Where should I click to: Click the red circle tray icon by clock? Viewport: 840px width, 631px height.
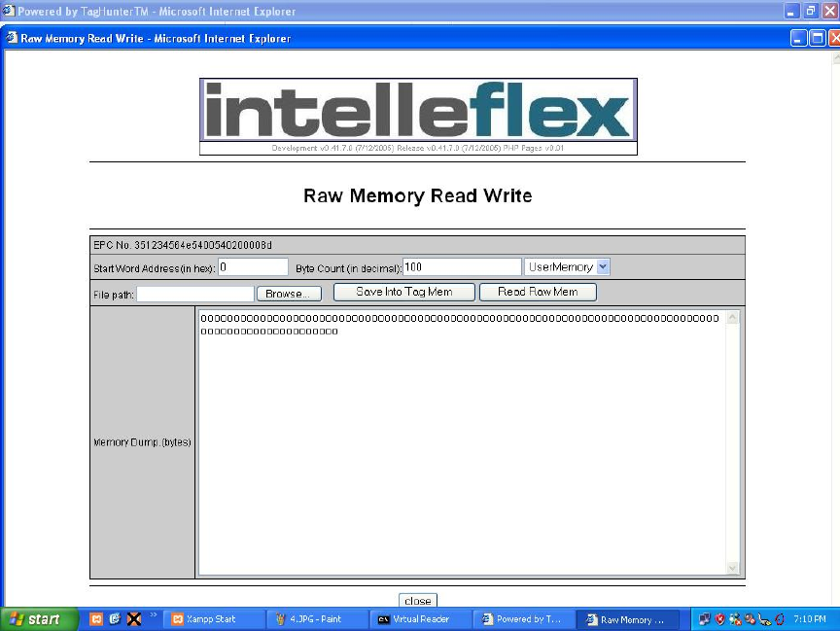[x=780, y=619]
